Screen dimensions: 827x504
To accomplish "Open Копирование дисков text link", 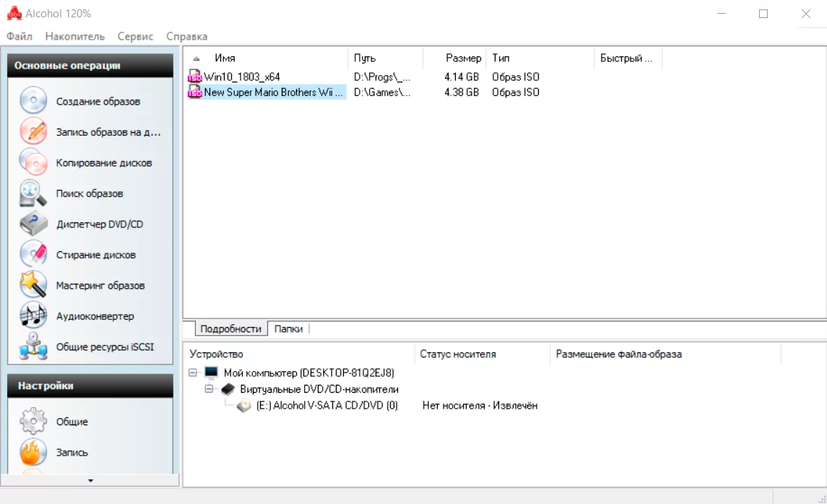I will pos(104,163).
